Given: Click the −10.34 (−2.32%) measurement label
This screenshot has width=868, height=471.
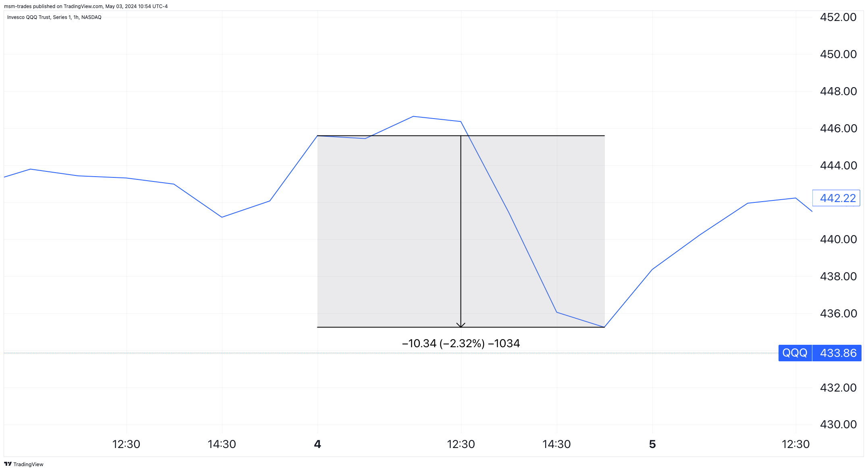Looking at the screenshot, I should click(x=461, y=344).
